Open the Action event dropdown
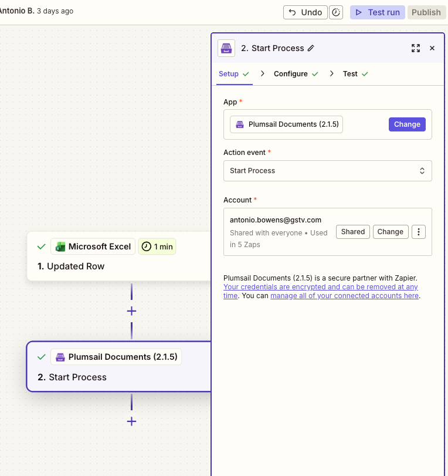448x476 pixels. (x=327, y=171)
